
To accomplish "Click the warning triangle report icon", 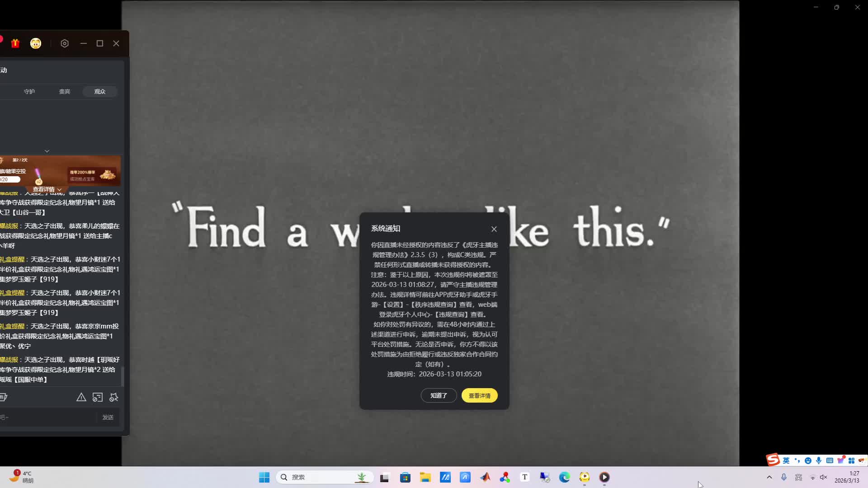I will [81, 397].
